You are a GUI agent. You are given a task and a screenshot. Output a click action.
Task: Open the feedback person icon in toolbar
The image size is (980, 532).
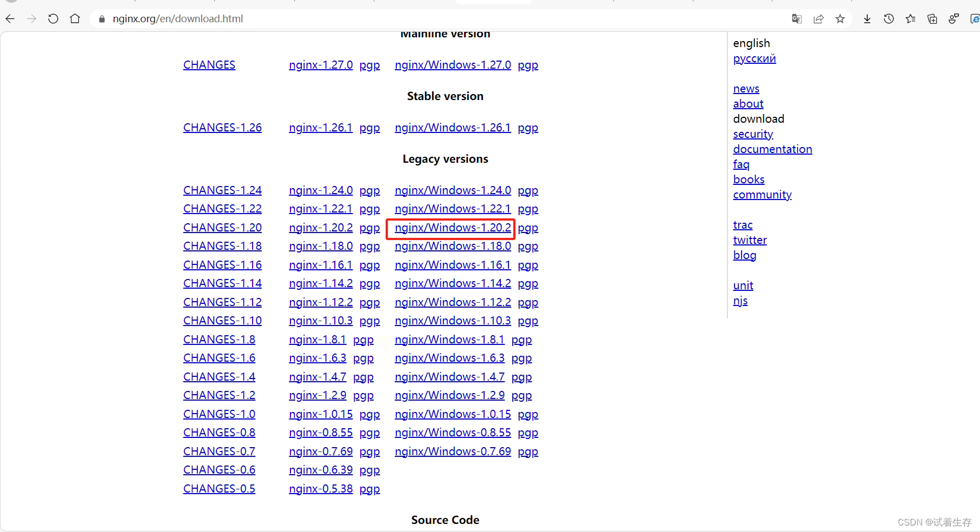click(953, 19)
